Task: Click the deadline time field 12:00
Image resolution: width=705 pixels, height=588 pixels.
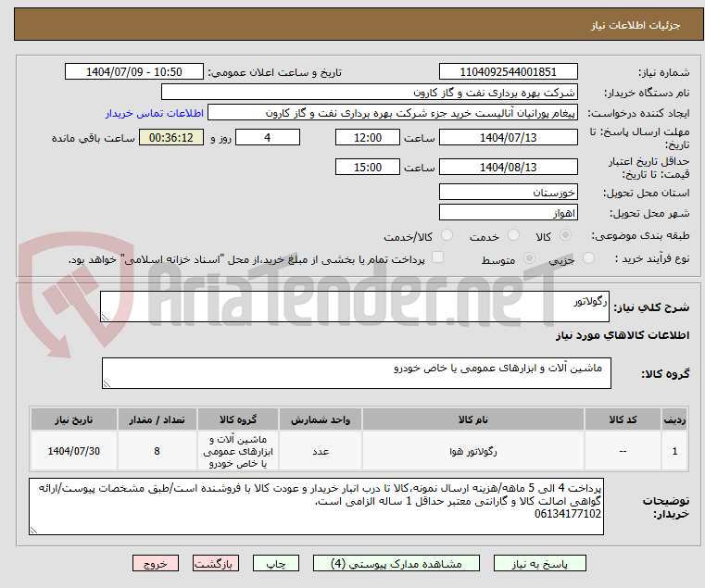Action: point(368,137)
